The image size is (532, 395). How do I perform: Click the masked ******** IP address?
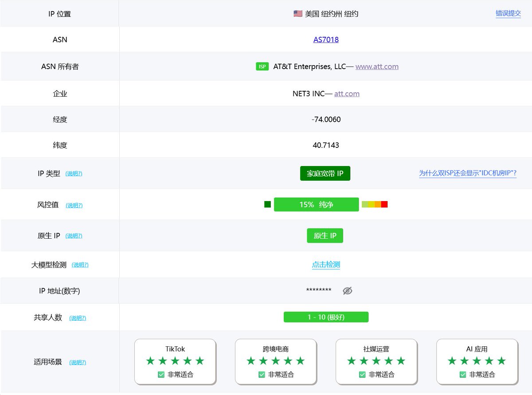pyautogui.click(x=319, y=291)
